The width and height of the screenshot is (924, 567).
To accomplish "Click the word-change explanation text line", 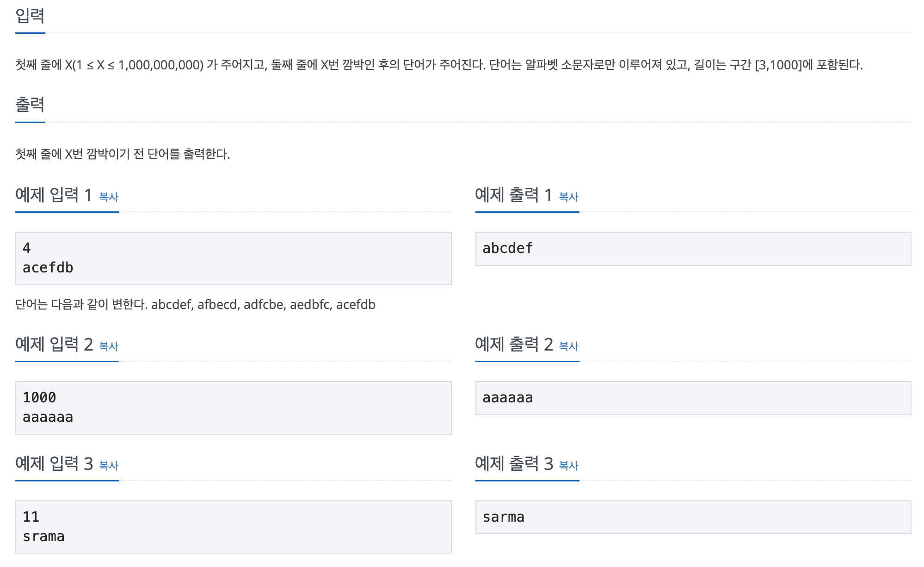I will 195,305.
